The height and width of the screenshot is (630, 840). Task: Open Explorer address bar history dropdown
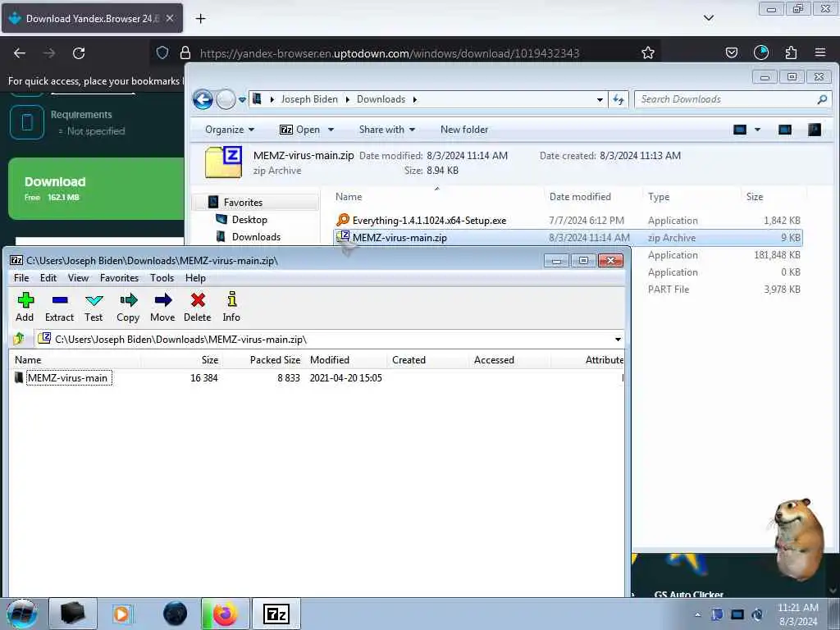(x=600, y=99)
